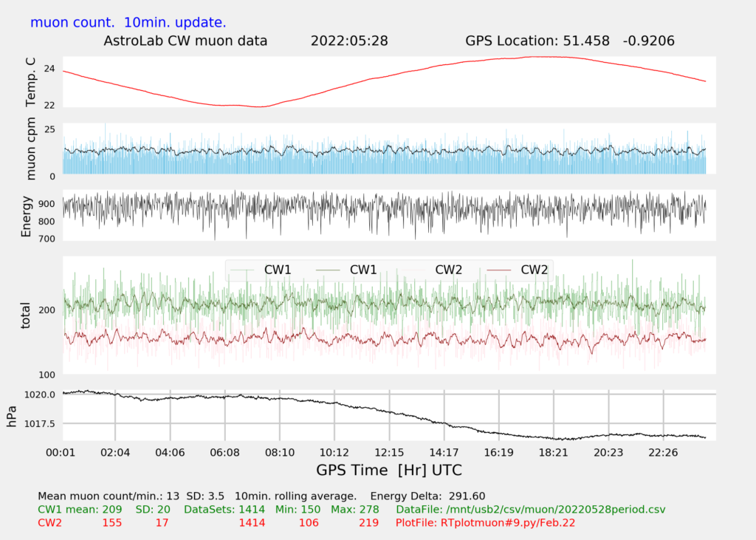Screen dimensions: 756x540
Task: Click the "Energy" axis label
Action: point(27,216)
